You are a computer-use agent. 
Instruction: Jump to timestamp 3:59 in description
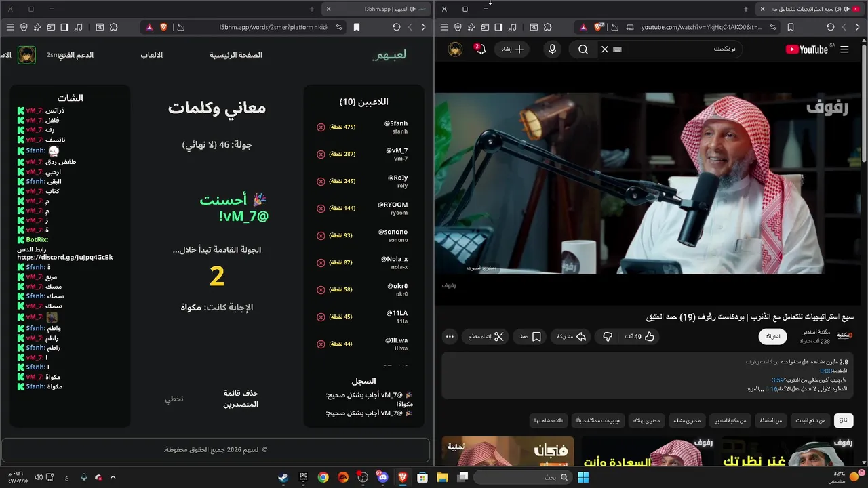pyautogui.click(x=778, y=380)
